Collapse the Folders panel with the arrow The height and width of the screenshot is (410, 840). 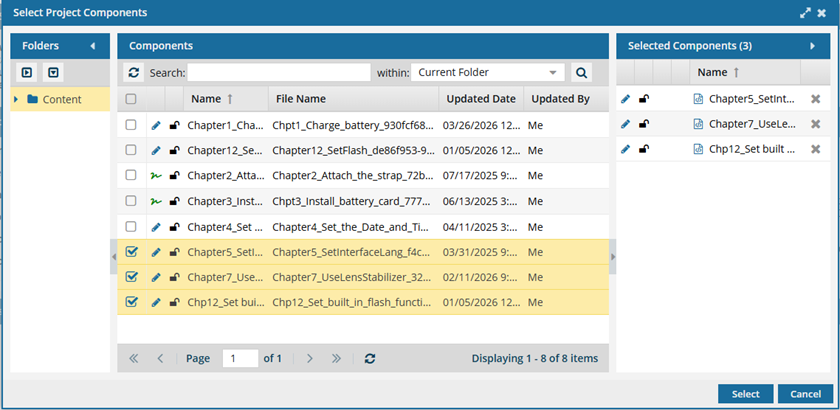pyautogui.click(x=93, y=46)
